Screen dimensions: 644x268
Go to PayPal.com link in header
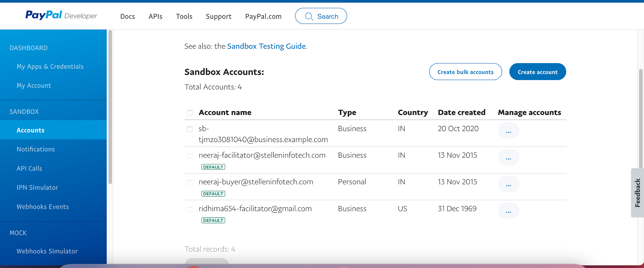pos(263,16)
